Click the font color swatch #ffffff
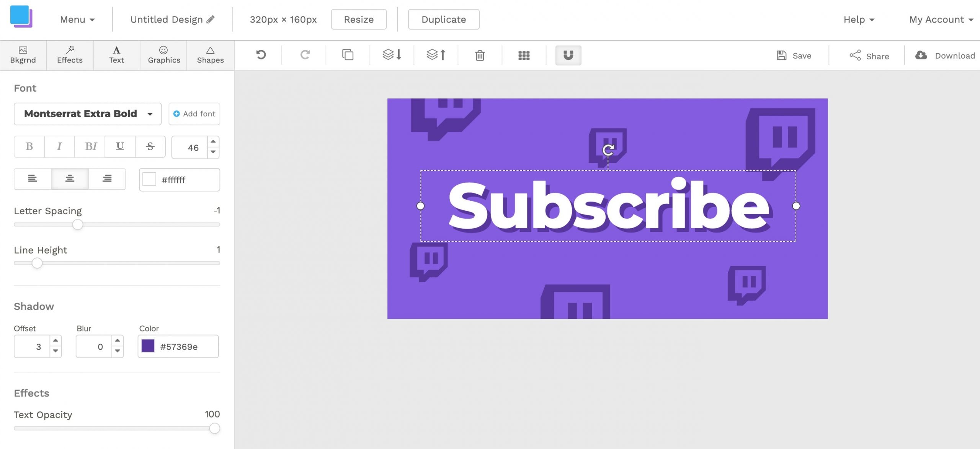The image size is (980, 449). pos(148,179)
